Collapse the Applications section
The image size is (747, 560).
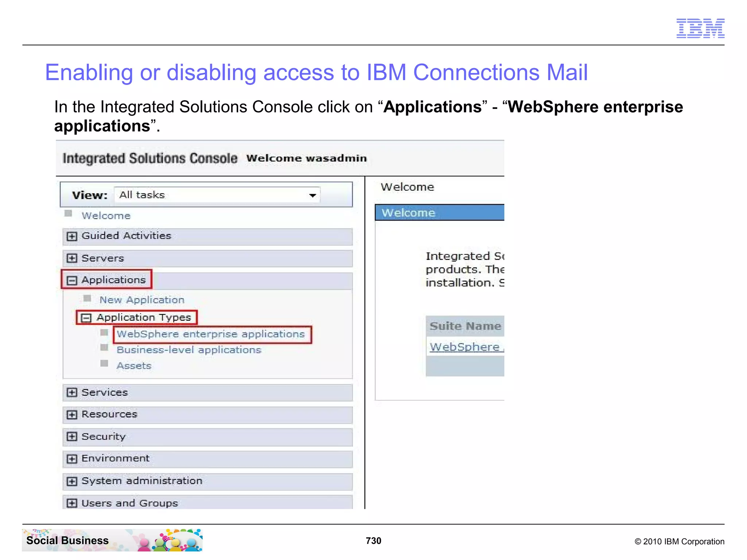[72, 280]
